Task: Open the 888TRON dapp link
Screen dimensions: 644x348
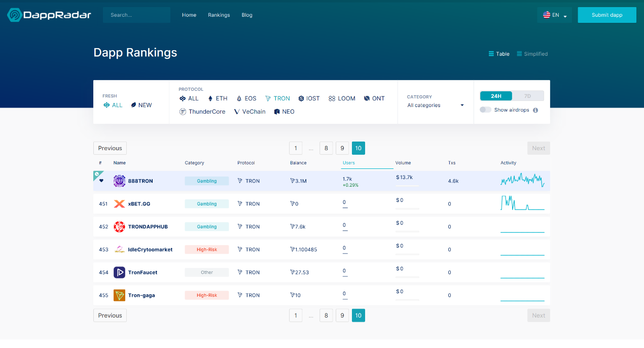Action: [x=140, y=181]
